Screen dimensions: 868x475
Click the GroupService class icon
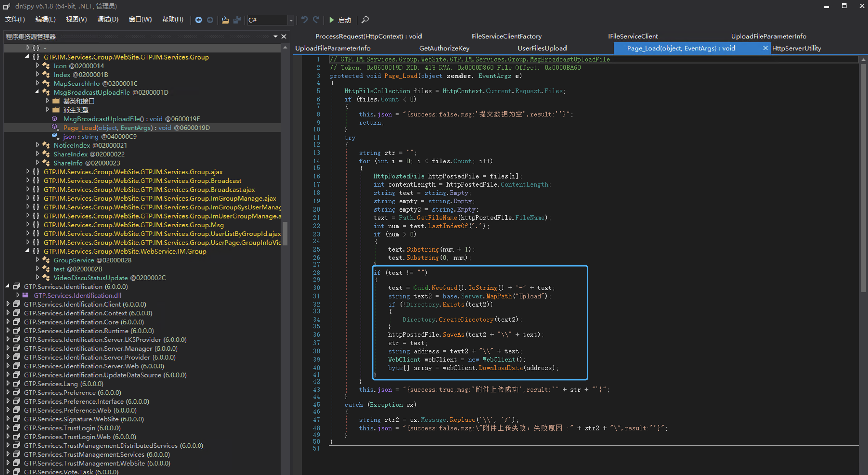click(46, 260)
